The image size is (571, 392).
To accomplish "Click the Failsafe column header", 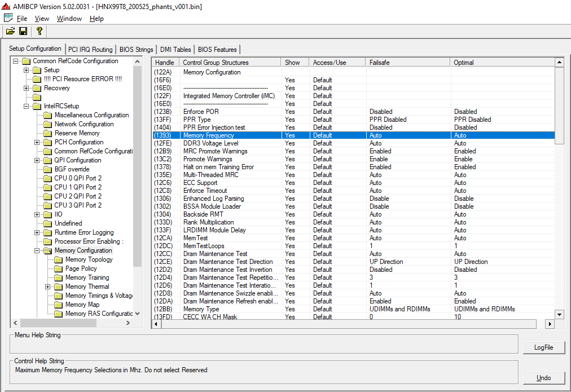I will pos(408,63).
